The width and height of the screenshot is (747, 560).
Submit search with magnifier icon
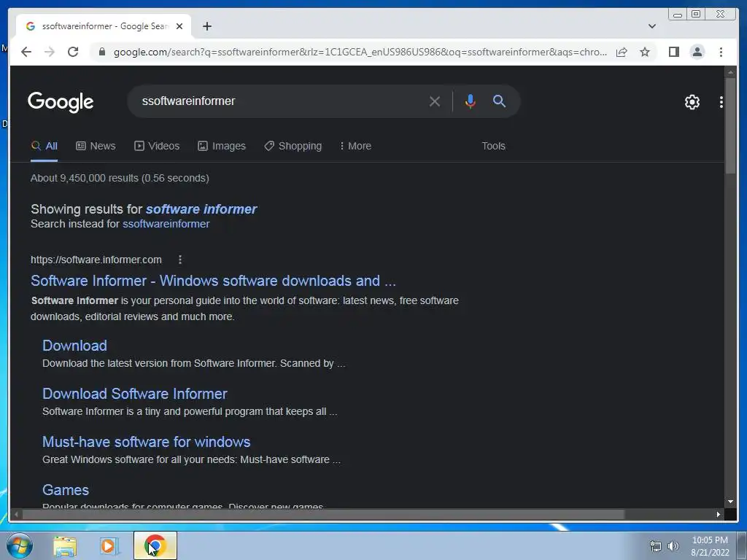tap(499, 101)
